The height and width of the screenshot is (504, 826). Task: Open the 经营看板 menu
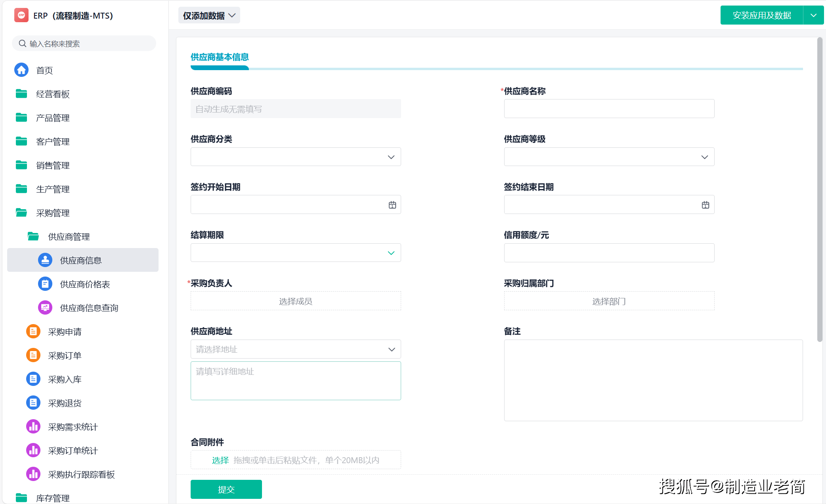pos(83,94)
